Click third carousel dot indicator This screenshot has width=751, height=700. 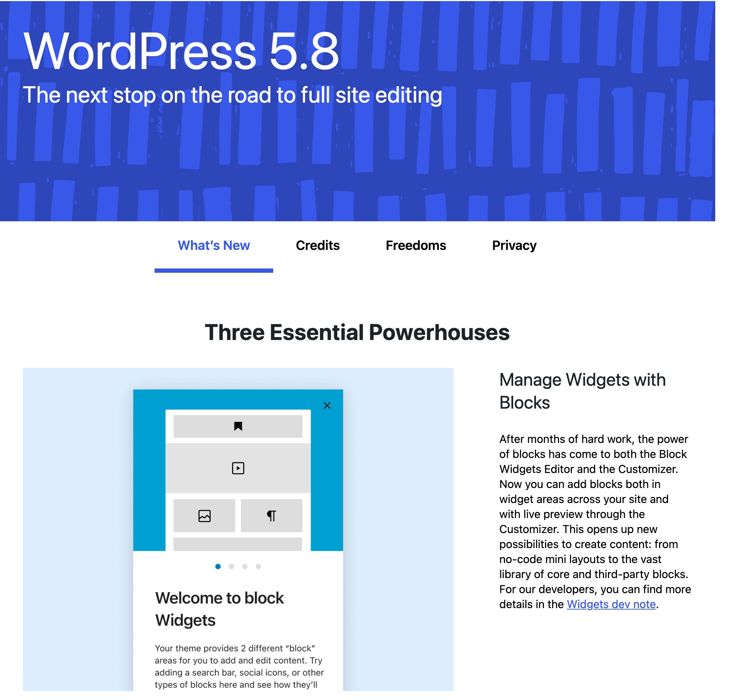(245, 566)
